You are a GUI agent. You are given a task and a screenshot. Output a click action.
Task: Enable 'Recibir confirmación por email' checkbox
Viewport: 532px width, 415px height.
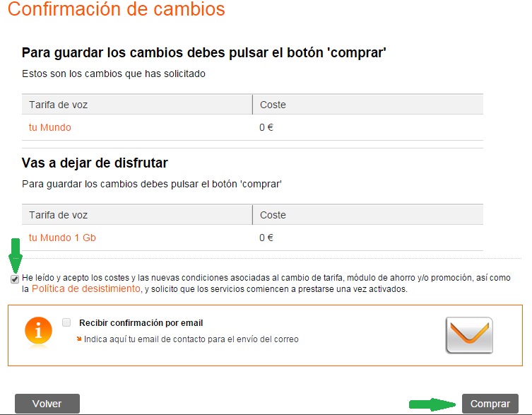point(66,322)
